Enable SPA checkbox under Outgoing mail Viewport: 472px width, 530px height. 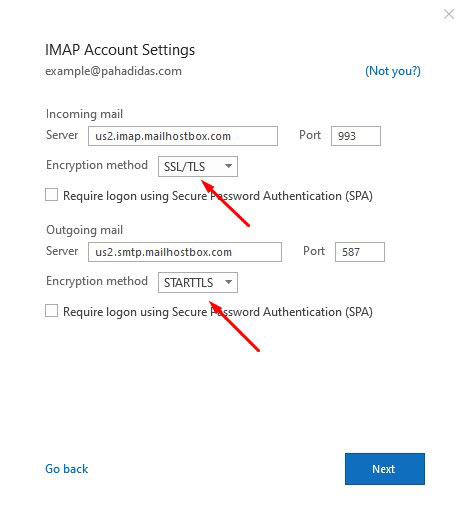pyautogui.click(x=51, y=311)
